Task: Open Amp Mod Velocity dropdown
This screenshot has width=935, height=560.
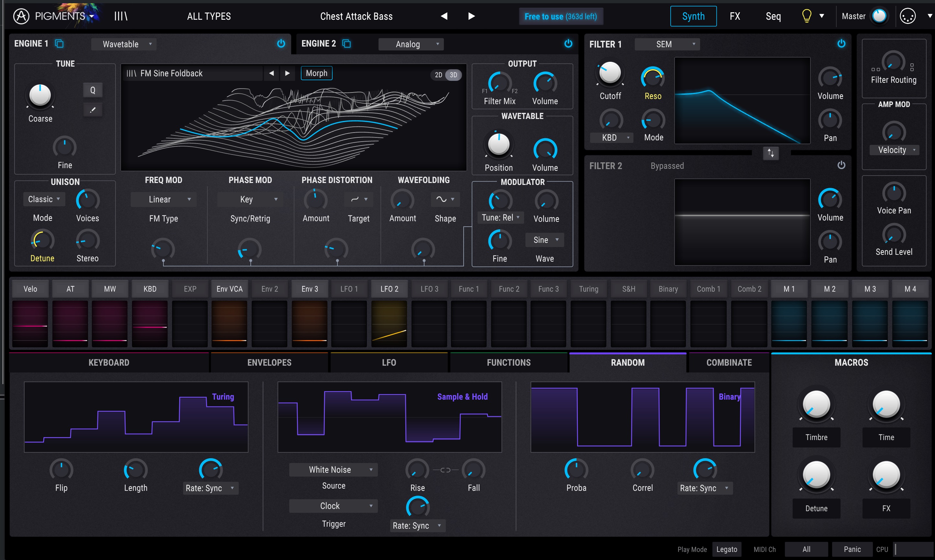Action: 894,150
